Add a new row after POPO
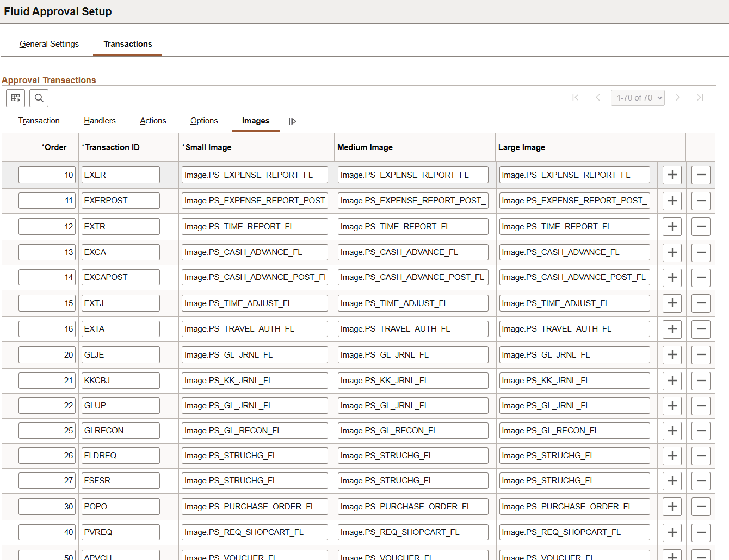729x560 pixels. (672, 506)
